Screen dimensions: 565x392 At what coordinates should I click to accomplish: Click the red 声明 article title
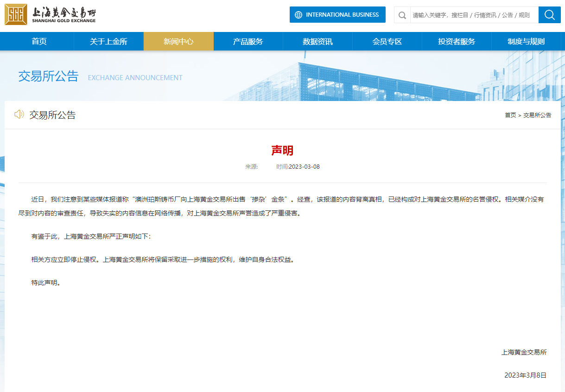point(282,151)
